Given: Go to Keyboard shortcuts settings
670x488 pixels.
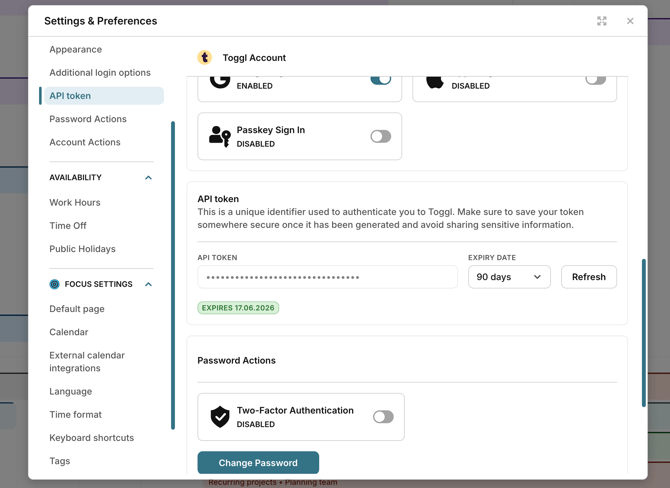Looking at the screenshot, I should point(91,438).
